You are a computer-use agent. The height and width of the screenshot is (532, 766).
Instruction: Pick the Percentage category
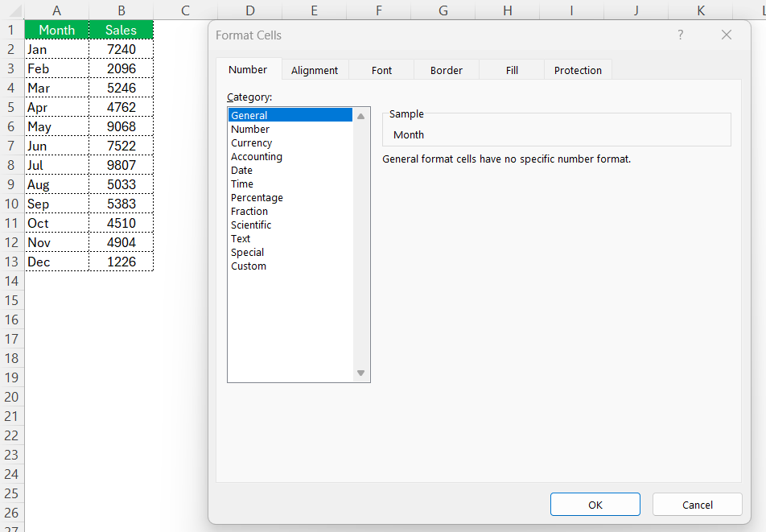point(290,197)
